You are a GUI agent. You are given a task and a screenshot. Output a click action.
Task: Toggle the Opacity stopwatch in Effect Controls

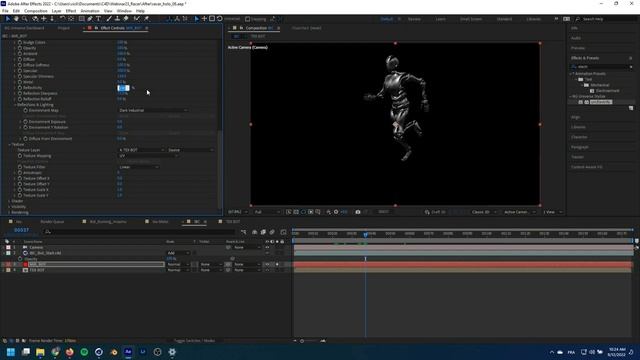pos(20,48)
